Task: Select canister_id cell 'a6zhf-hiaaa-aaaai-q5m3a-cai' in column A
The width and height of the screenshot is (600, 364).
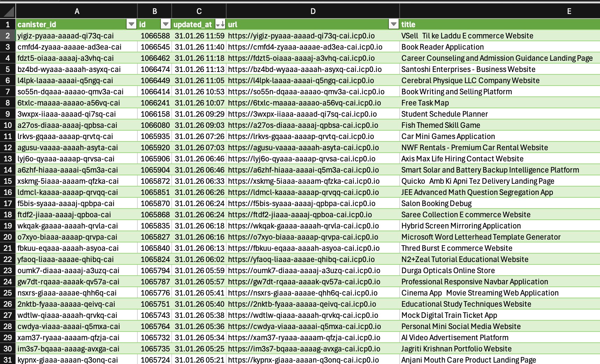Action: click(x=77, y=170)
